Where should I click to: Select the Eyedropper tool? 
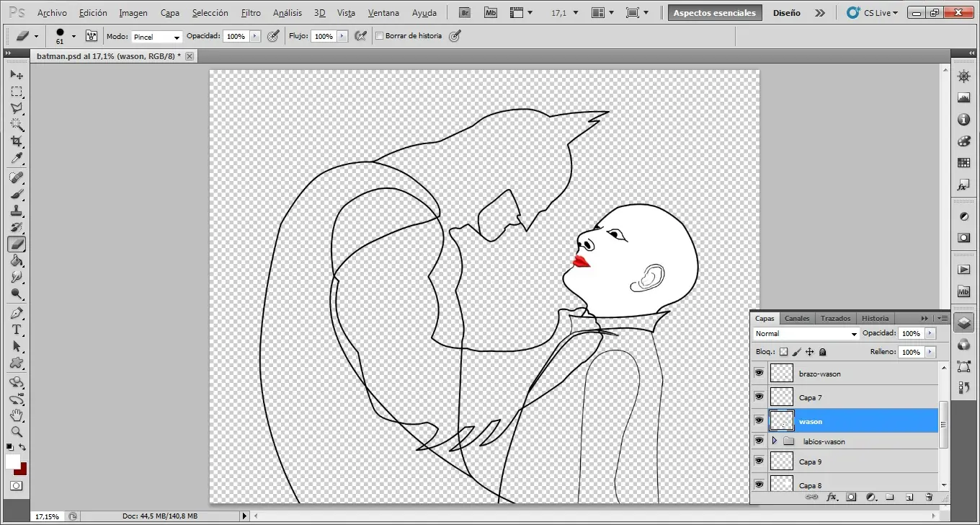(17, 159)
